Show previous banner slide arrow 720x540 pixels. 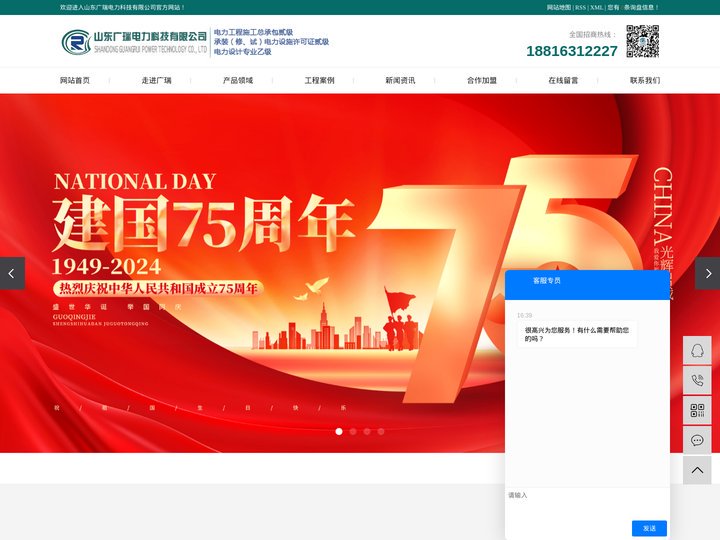click(12, 273)
